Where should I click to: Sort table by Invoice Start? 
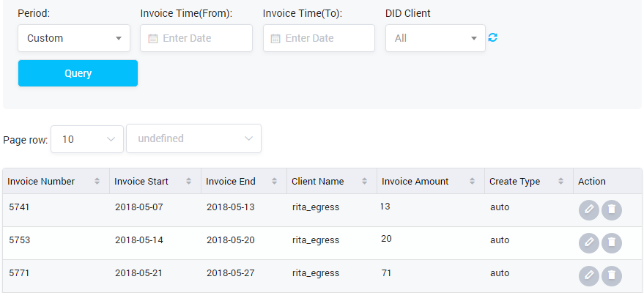(x=188, y=181)
